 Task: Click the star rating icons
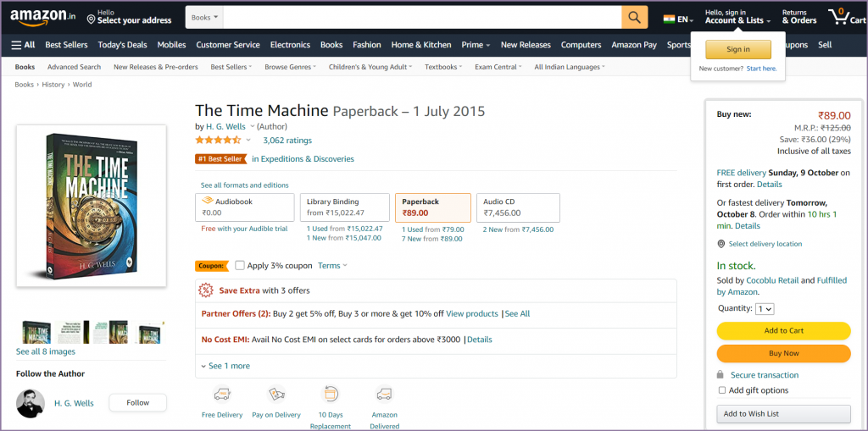pos(219,140)
